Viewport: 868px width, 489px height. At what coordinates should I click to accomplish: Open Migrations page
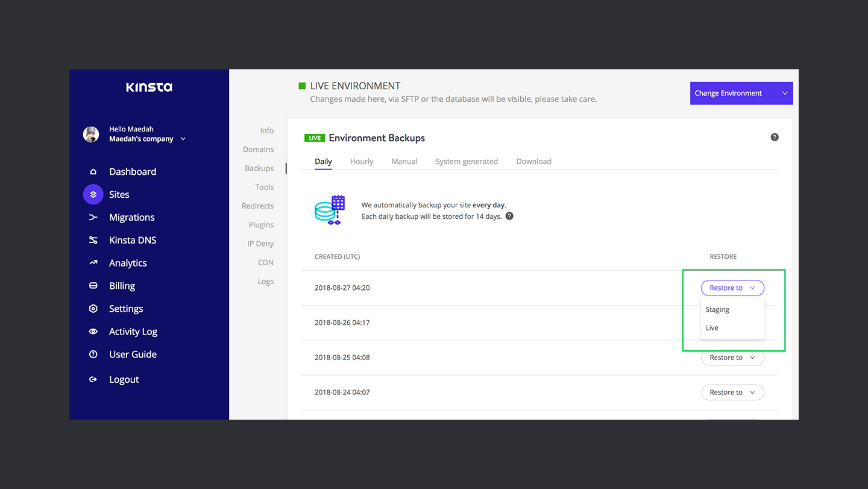pos(132,218)
